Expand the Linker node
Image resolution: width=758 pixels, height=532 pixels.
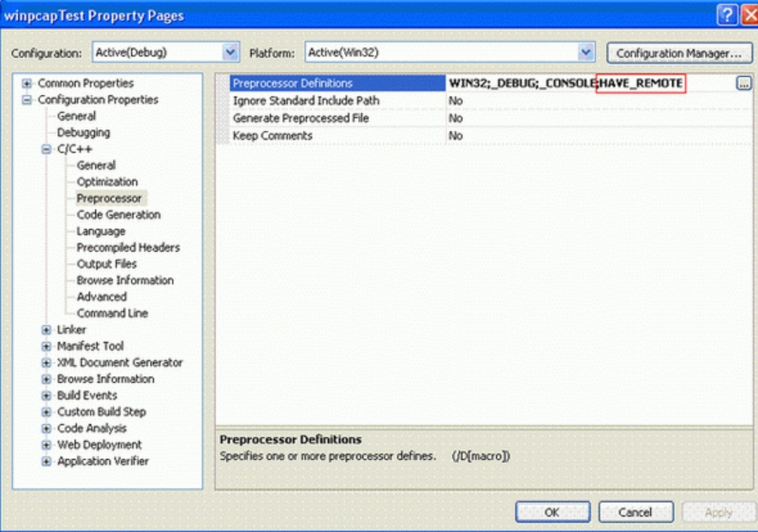[46, 330]
